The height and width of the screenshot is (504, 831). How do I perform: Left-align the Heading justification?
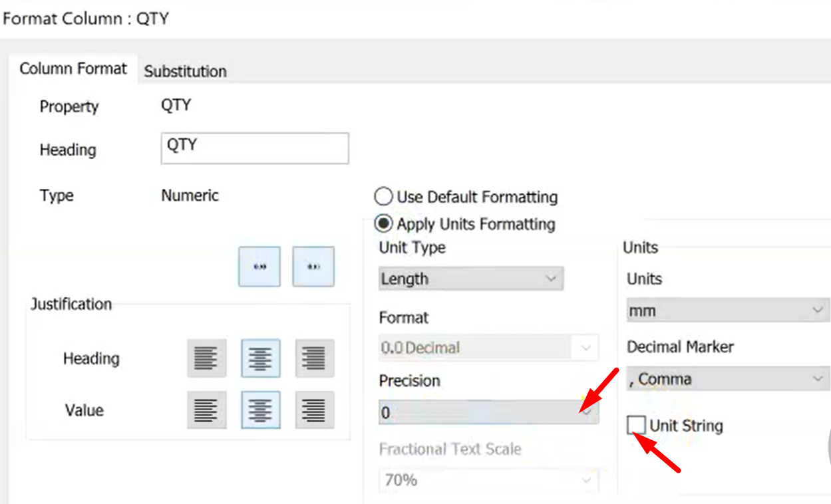click(x=206, y=358)
